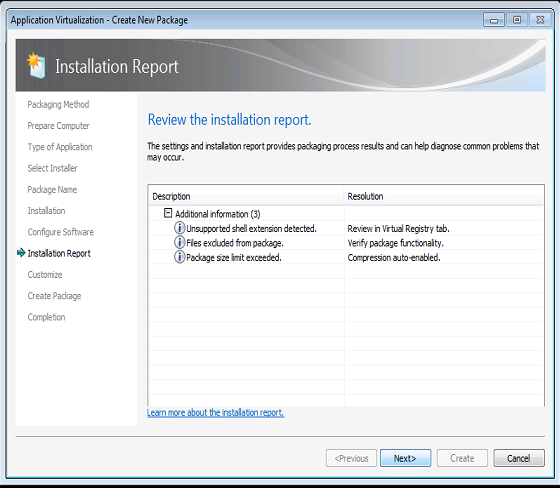
Task: Click the info icon next to Files excluded
Action: [179, 242]
